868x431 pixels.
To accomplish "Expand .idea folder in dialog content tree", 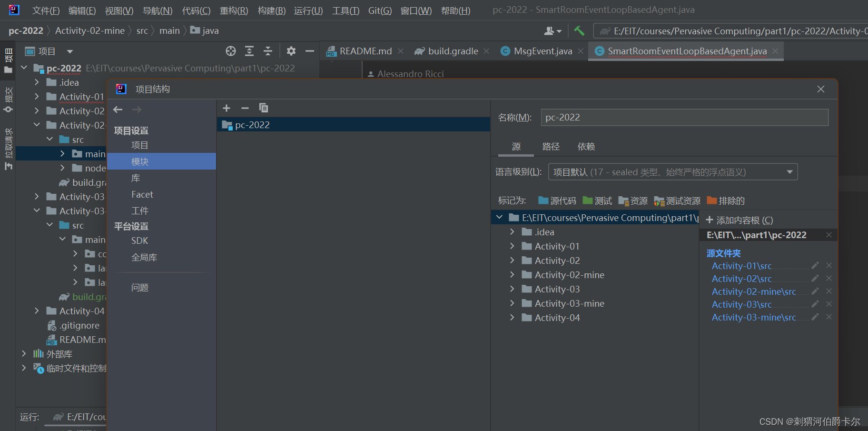I will click(512, 232).
